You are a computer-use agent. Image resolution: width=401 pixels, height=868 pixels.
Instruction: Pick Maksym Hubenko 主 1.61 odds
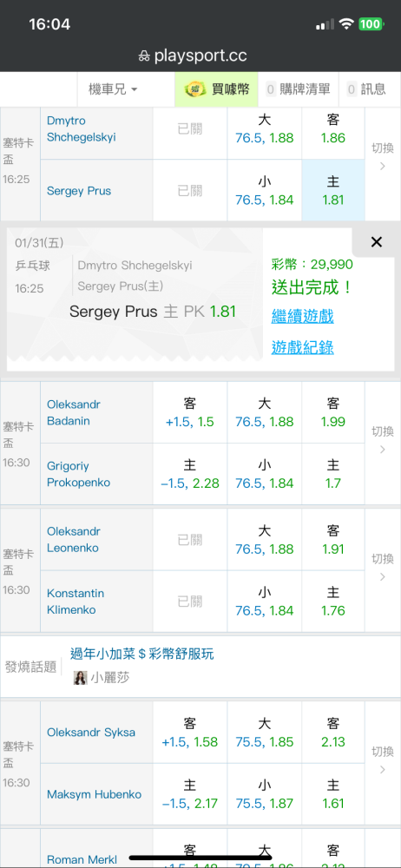333,794
